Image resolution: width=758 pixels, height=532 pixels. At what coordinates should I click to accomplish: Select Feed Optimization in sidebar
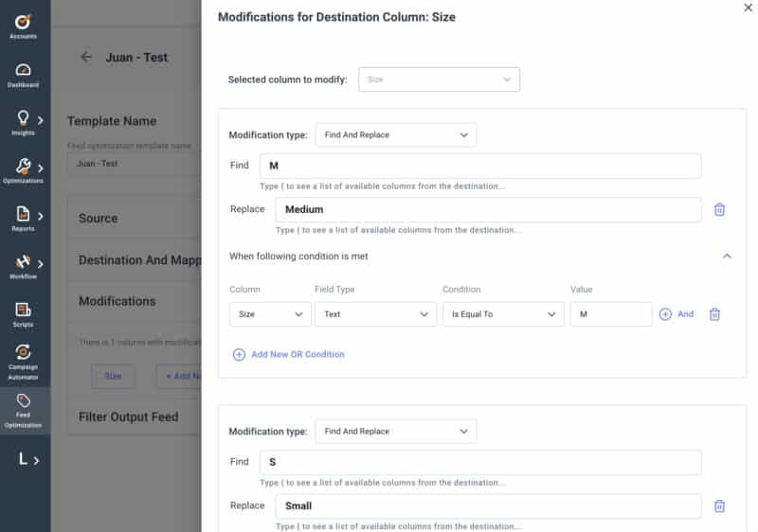[x=24, y=410]
